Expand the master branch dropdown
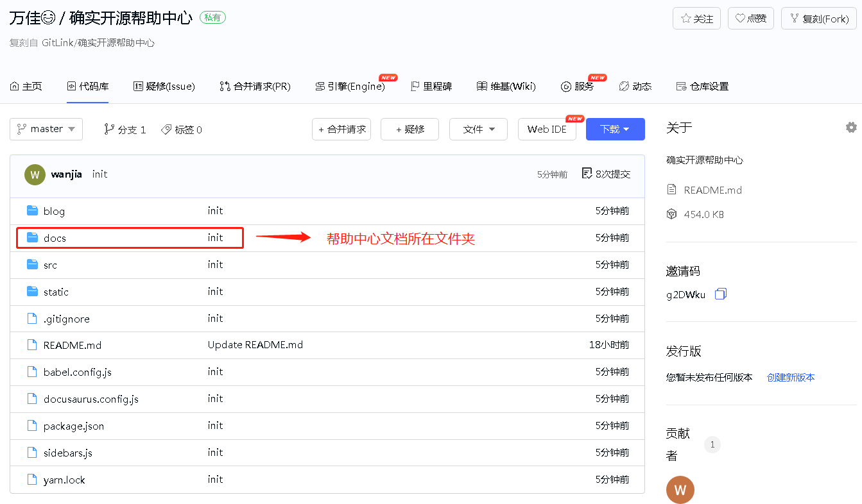The height and width of the screenshot is (504, 862). tap(46, 129)
